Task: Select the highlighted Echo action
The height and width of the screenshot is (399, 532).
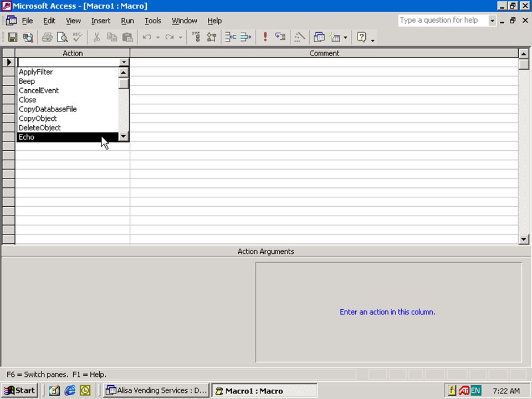Action: point(68,137)
